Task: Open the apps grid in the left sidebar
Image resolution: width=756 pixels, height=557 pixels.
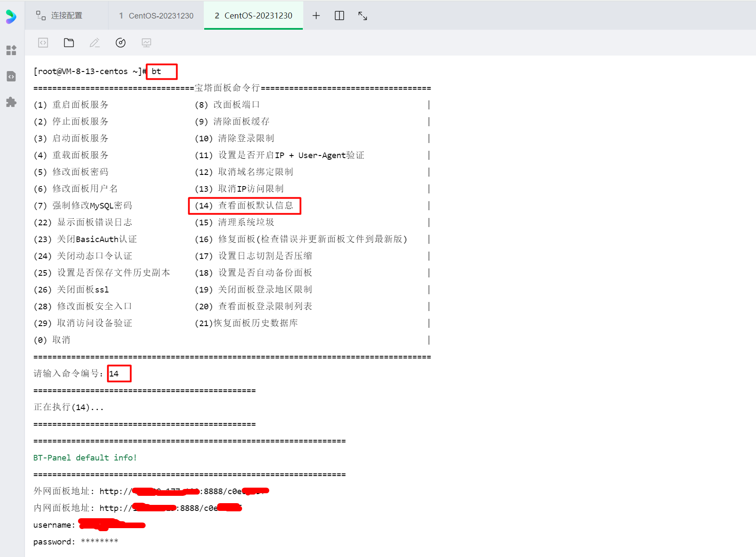Action: pos(11,50)
